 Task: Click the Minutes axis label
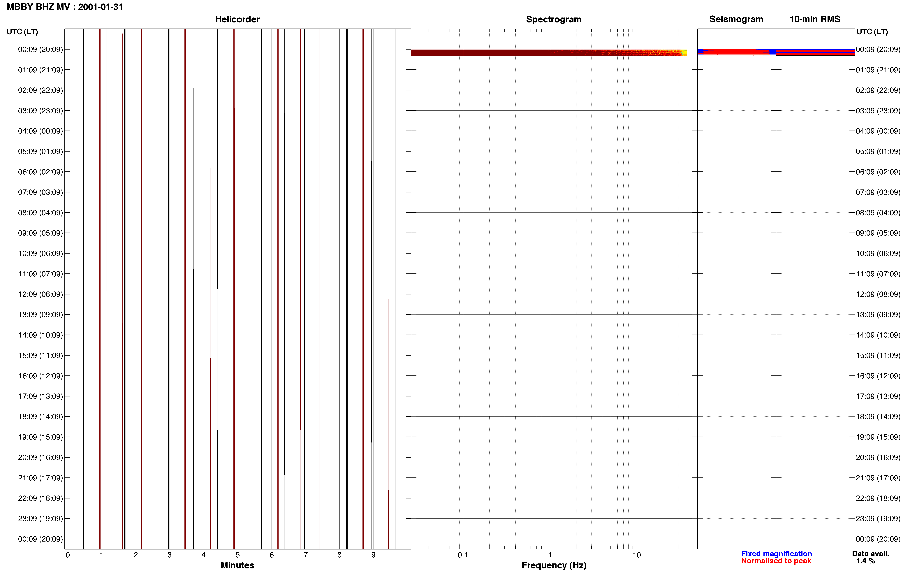pos(237,565)
